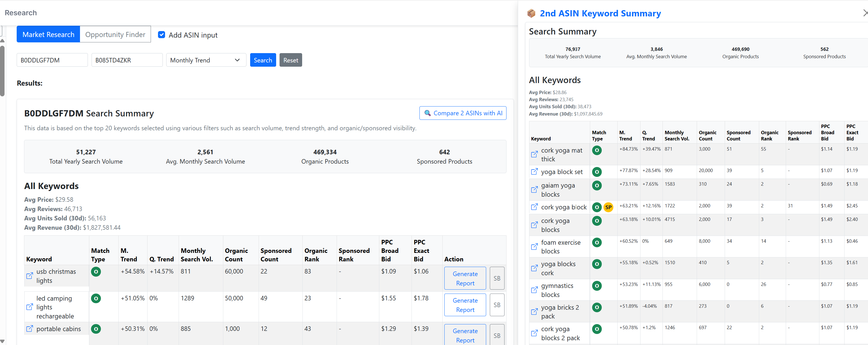
Task: Open external link for cork yoga blocks
Action: [534, 225]
